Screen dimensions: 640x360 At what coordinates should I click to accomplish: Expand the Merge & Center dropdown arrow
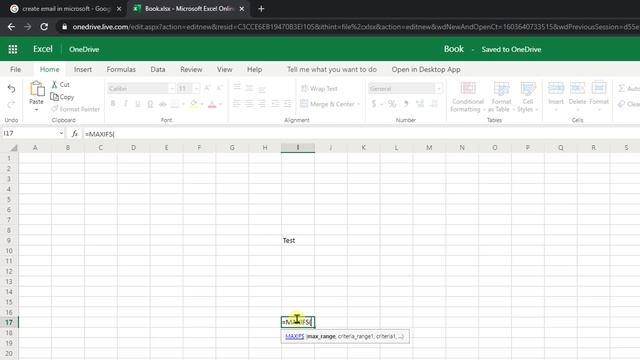pyautogui.click(x=358, y=104)
